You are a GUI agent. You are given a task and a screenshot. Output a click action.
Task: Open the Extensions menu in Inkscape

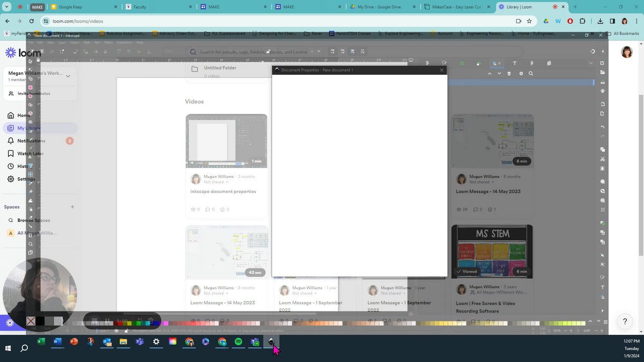click(125, 43)
